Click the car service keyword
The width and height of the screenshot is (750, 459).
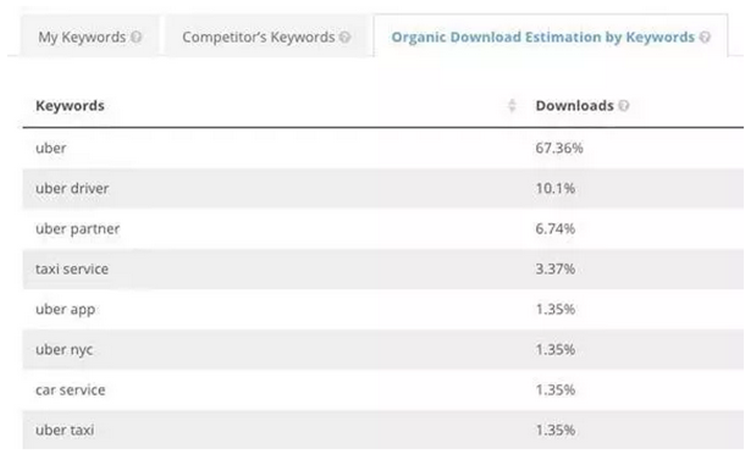pos(70,389)
